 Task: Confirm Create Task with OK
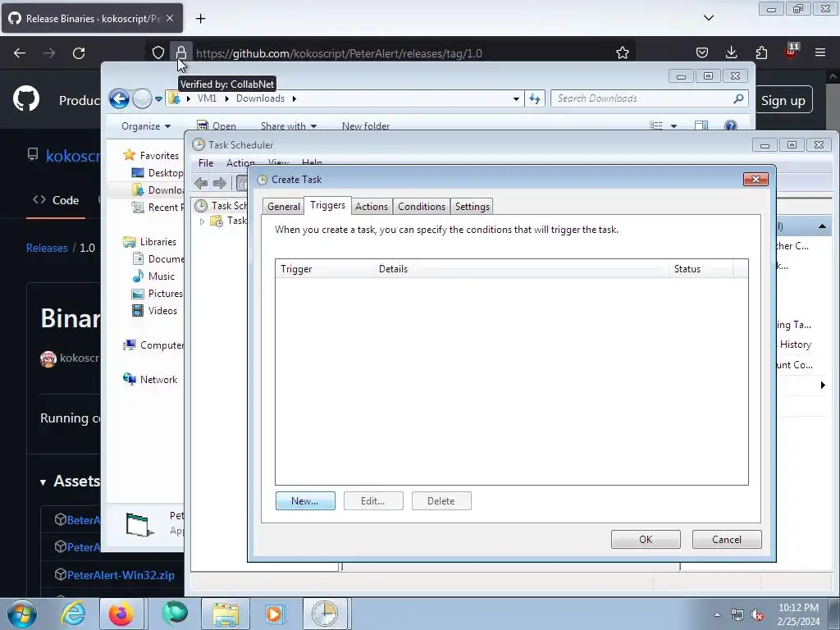pyautogui.click(x=646, y=540)
